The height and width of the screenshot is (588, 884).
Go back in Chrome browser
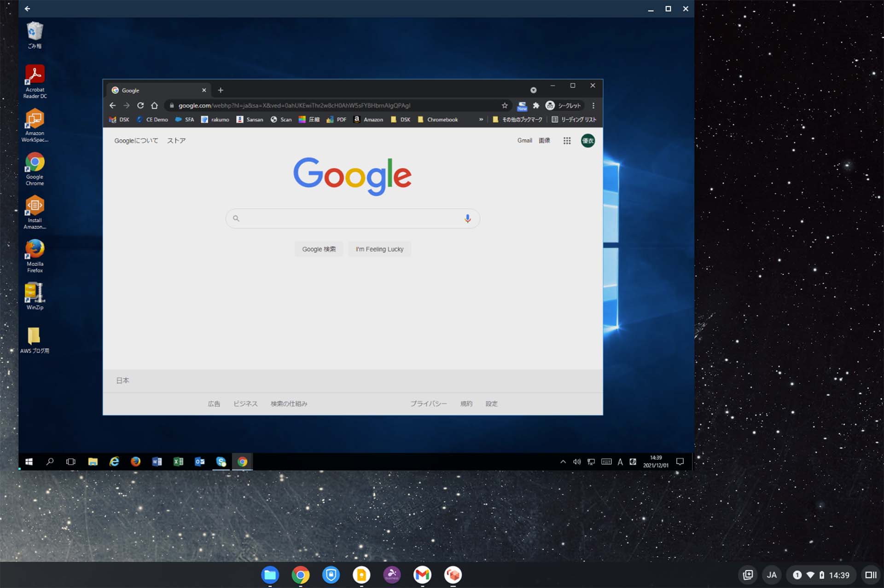coord(112,105)
